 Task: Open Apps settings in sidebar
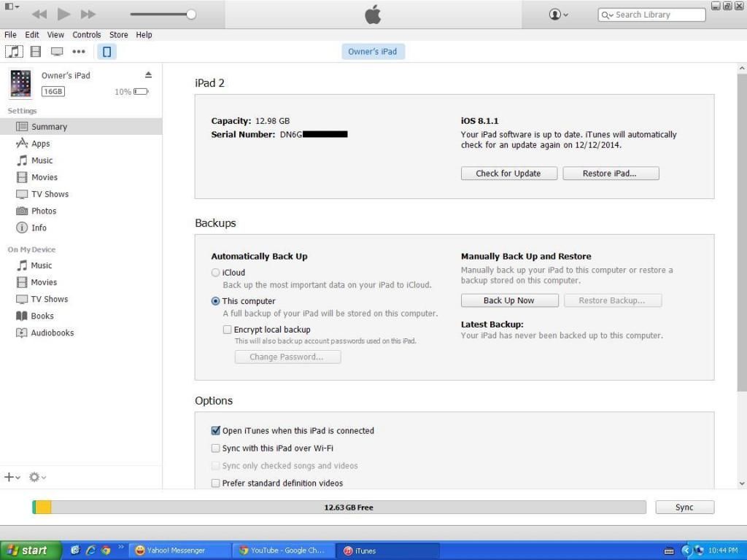pos(40,144)
